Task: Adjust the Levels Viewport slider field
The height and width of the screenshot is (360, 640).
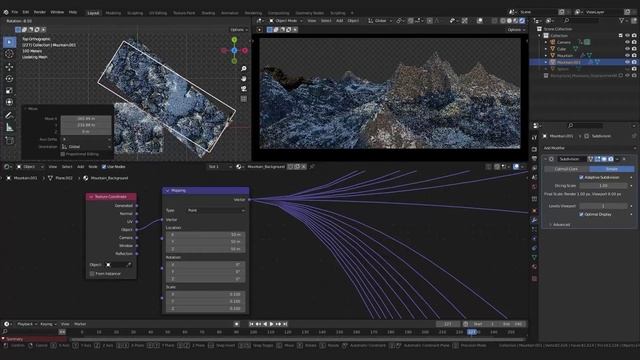Action: click(603, 206)
